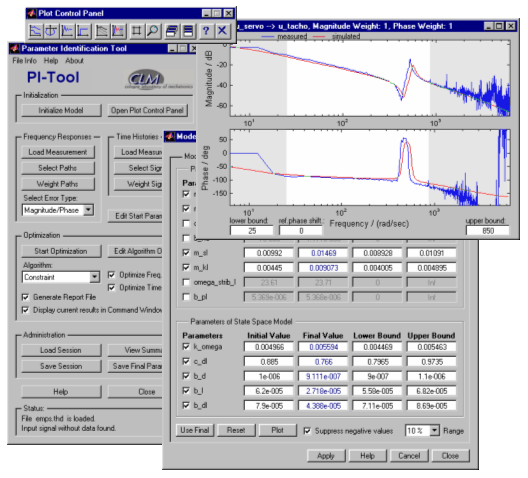The image size is (528, 478).
Task: Click the Weight Paths button
Action: click(x=58, y=184)
